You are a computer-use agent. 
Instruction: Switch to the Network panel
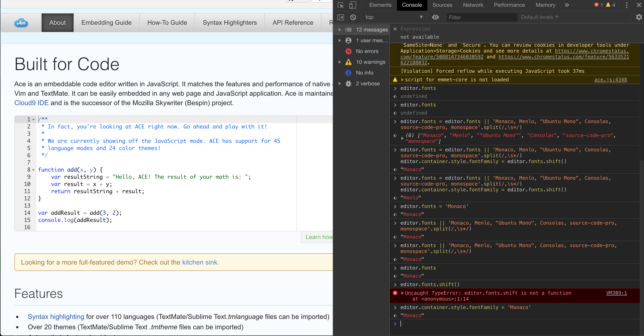(473, 5)
